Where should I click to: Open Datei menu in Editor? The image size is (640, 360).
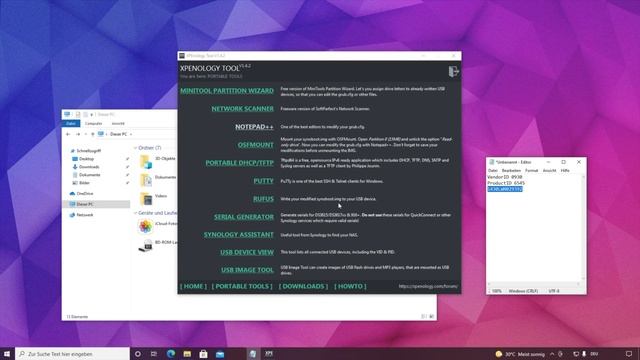[493, 170]
